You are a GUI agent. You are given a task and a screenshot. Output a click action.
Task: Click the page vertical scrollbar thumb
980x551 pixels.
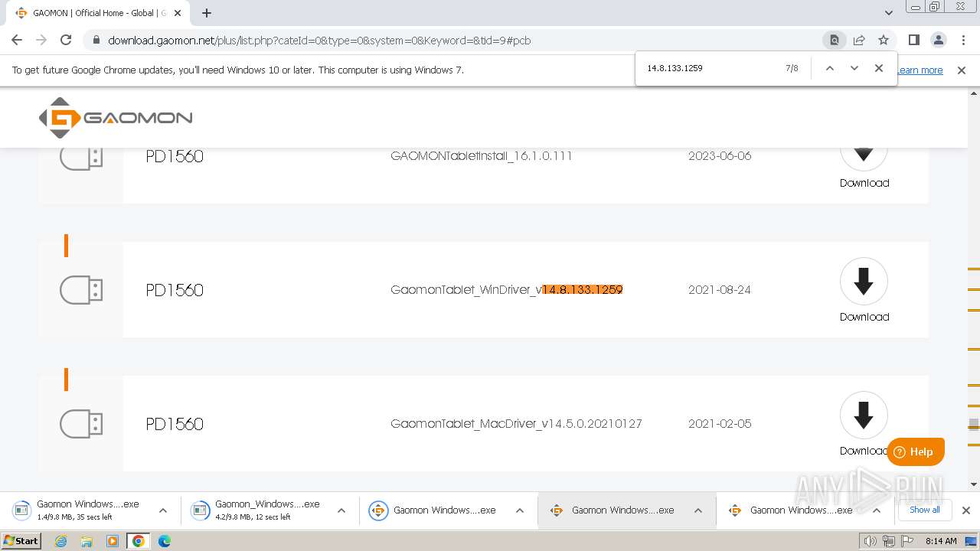tap(974, 423)
